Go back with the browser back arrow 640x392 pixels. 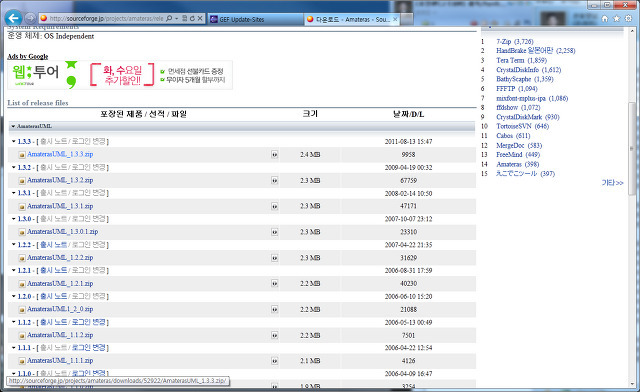(x=14, y=18)
